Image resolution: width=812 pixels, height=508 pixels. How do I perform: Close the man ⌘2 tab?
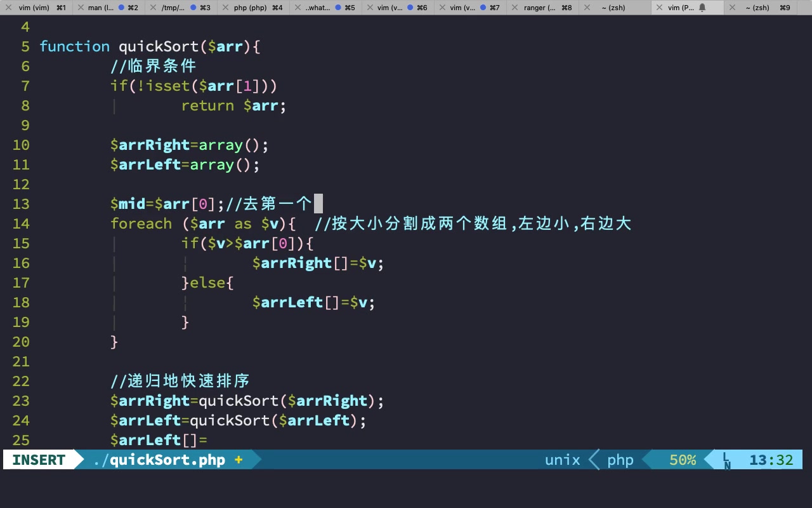80,8
